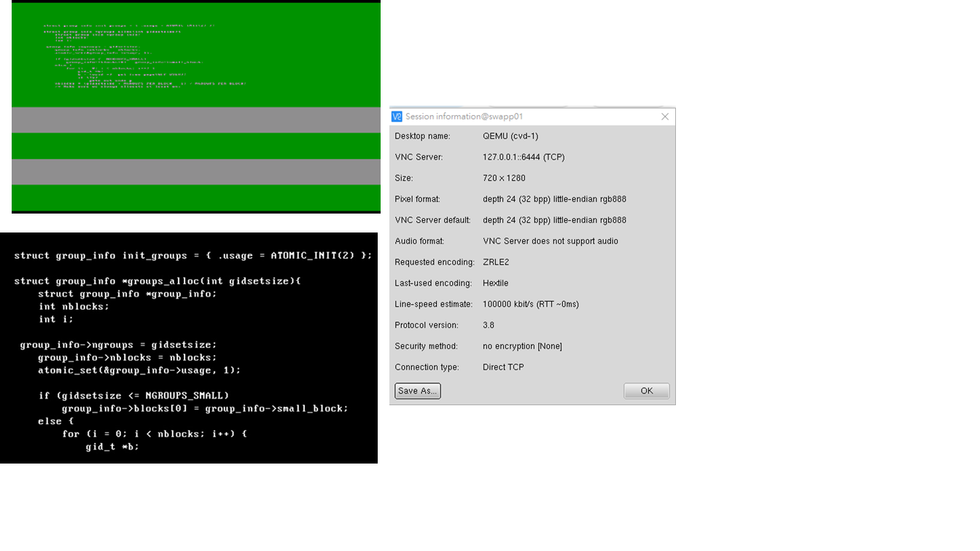This screenshot has height=551, width=980.
Task: Click the gid_t *b; code line
Action: pos(112,447)
